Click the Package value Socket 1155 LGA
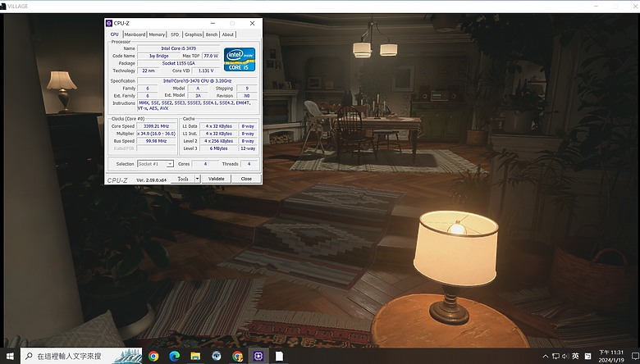 click(x=178, y=64)
